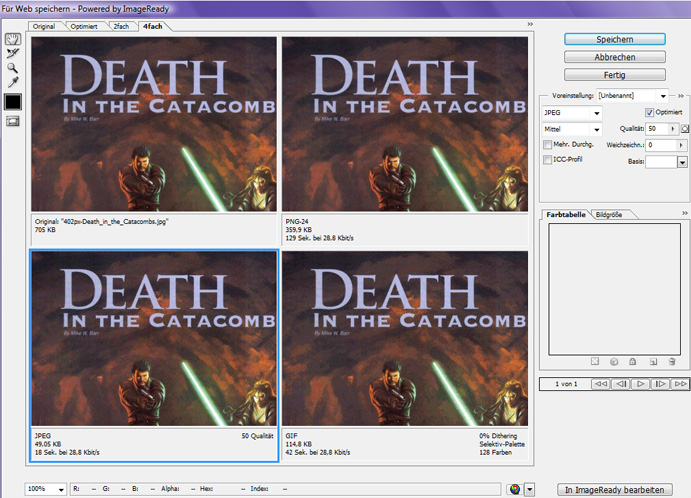This screenshot has width=691, height=498.
Task: Click the 114,8 KB GIF size text
Action: pos(298,444)
